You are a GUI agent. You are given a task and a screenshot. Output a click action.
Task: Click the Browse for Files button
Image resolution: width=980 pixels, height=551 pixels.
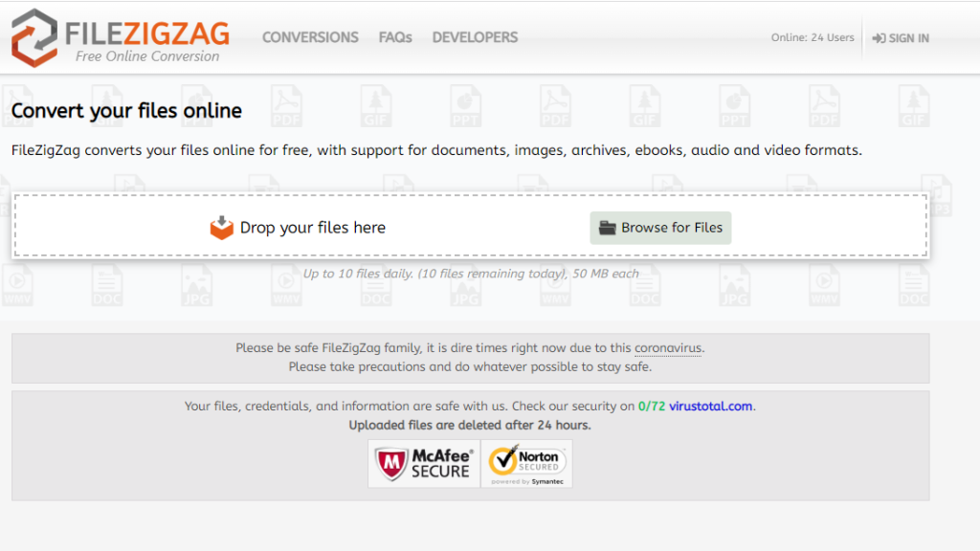click(x=660, y=228)
